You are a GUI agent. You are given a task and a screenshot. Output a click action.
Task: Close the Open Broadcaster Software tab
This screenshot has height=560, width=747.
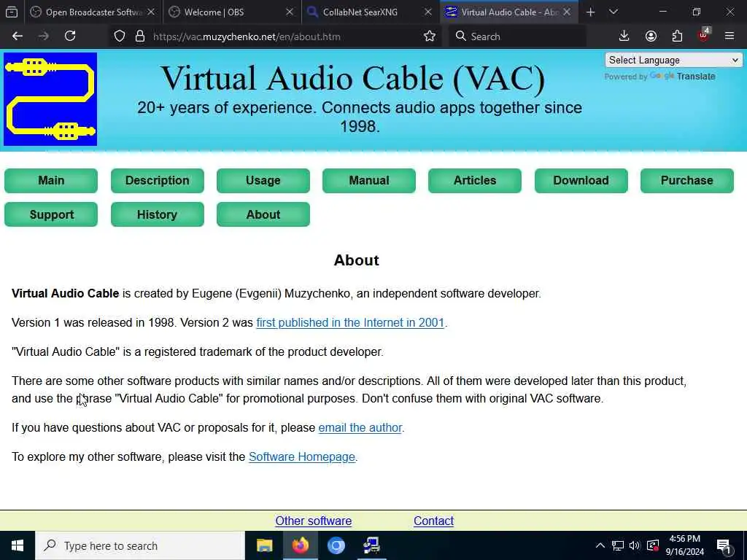coord(151,12)
